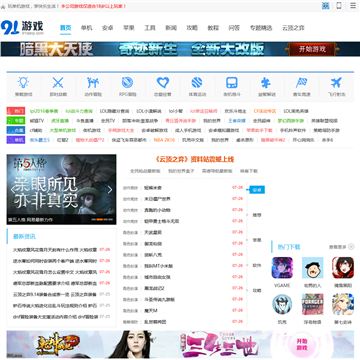Open the 第五人格 slideshow image
Image resolution: width=360 pixels, height=360 pixels.
(61, 189)
